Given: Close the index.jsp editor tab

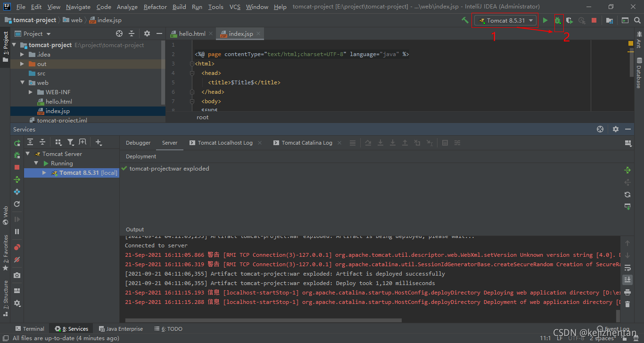Looking at the screenshot, I should point(258,33).
